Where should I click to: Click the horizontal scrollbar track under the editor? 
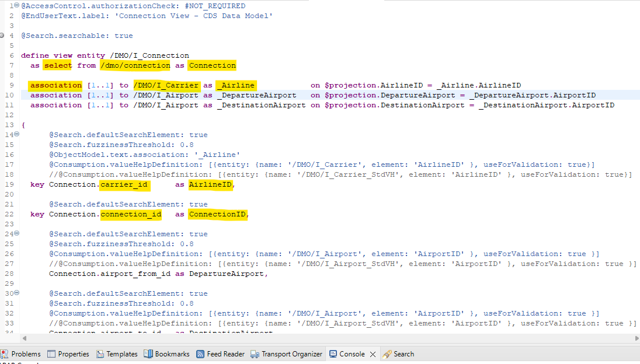coord(331,338)
